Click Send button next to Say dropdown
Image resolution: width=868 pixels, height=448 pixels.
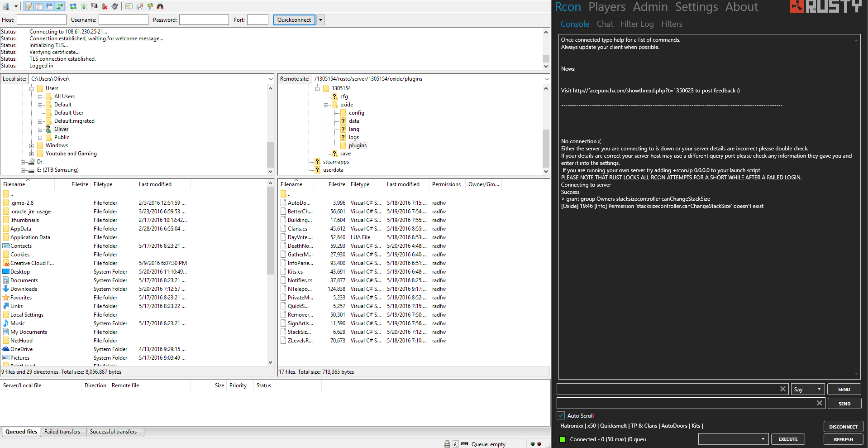click(x=844, y=389)
